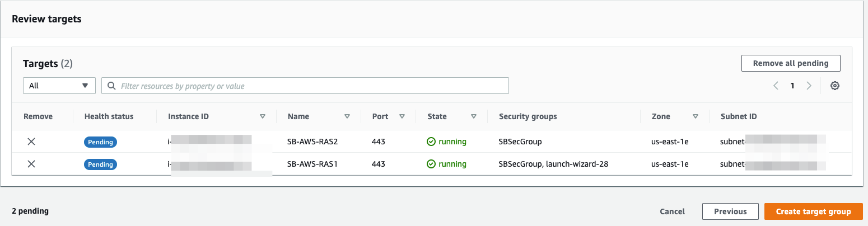
Task: Sort table by Name column arrow
Action: tap(347, 117)
